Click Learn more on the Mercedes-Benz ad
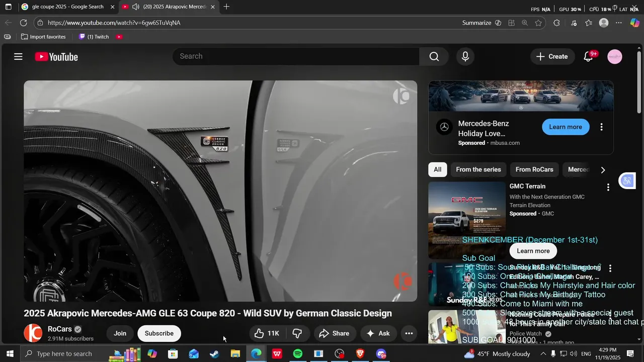This screenshot has width=644, height=362. coord(566,127)
